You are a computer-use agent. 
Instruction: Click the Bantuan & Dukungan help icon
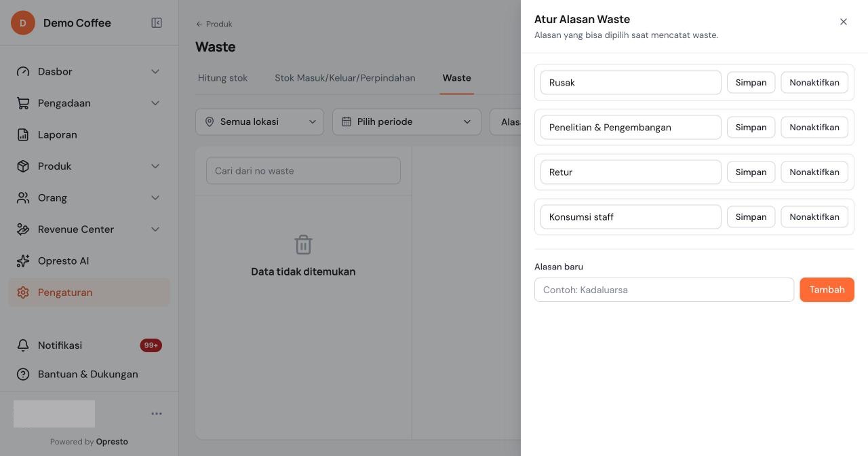[23, 375]
